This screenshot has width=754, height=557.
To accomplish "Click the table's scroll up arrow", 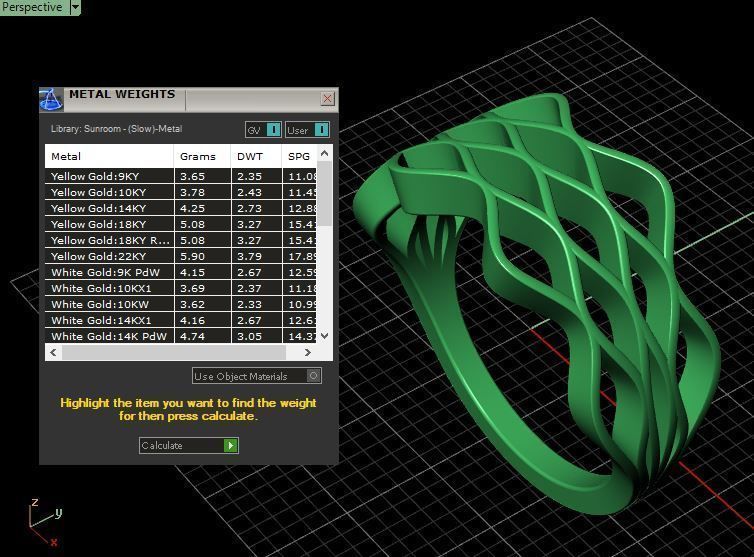I will click(325, 153).
